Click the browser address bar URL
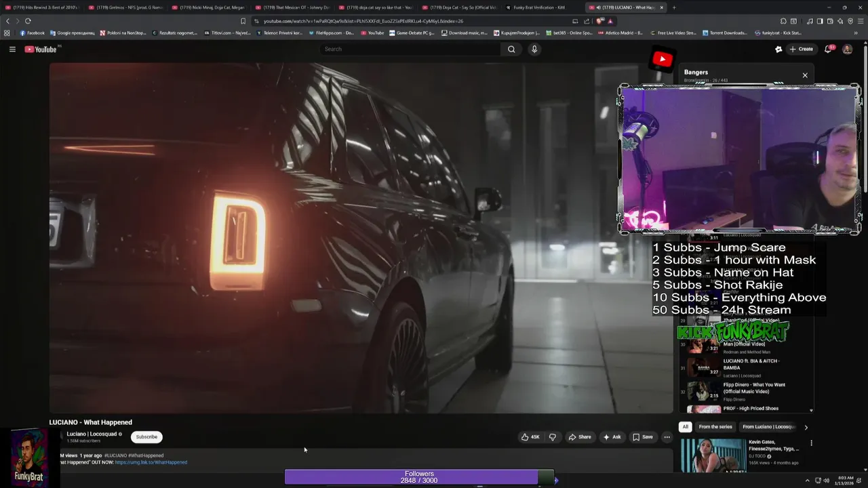The height and width of the screenshot is (488, 868). (x=363, y=21)
